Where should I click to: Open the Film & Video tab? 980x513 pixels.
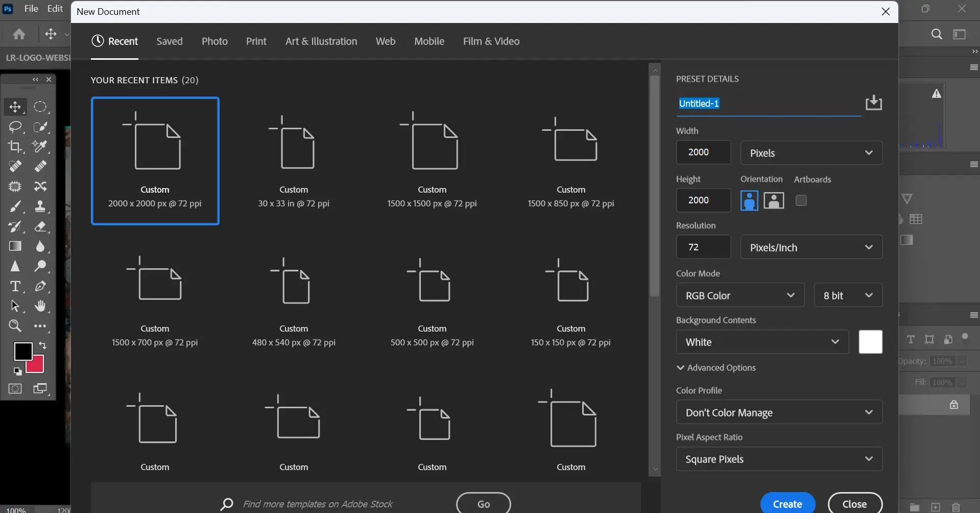coord(491,41)
